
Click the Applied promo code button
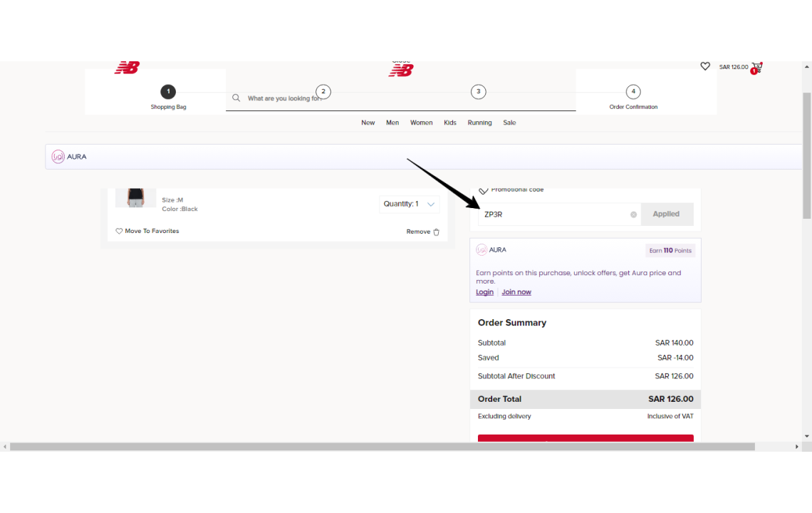pos(667,214)
